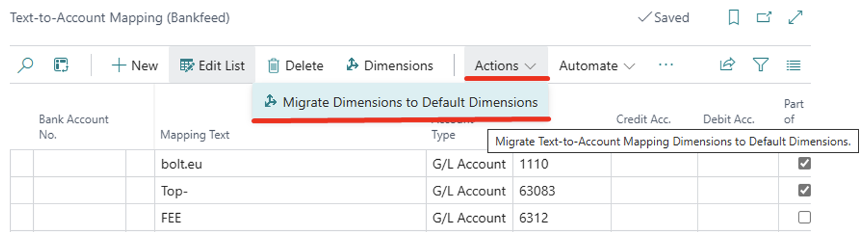
Task: Toggle the Edit List button
Action: point(212,66)
